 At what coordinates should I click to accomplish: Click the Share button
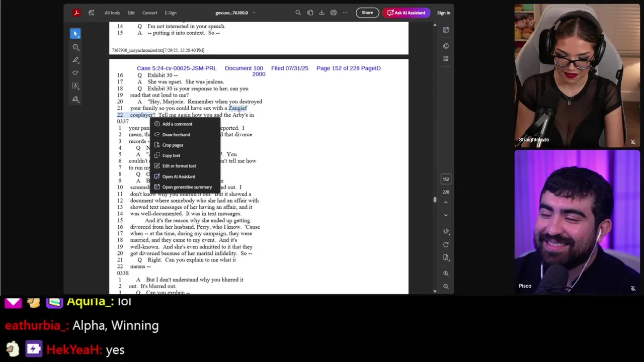click(x=367, y=13)
